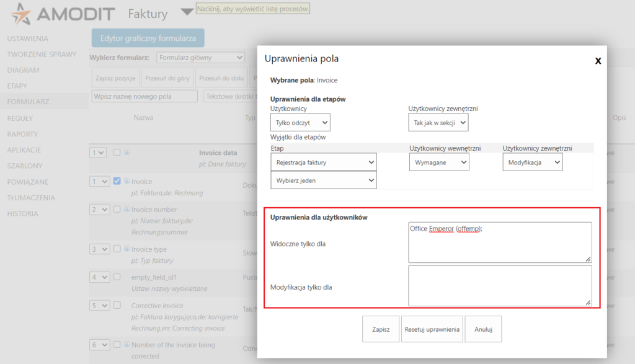This screenshot has height=364, width=635.
Task: Open the REGUŁY section in sidebar
Action: (x=20, y=118)
